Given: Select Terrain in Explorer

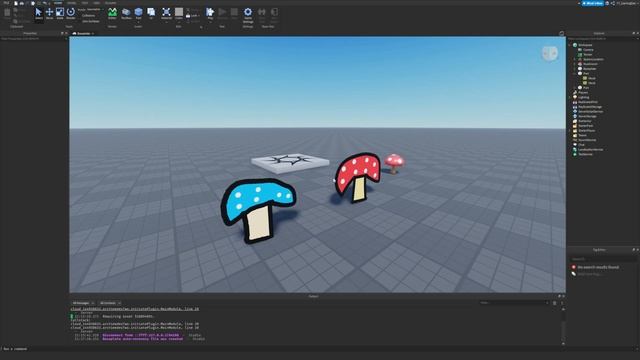Looking at the screenshot, I should point(588,54).
